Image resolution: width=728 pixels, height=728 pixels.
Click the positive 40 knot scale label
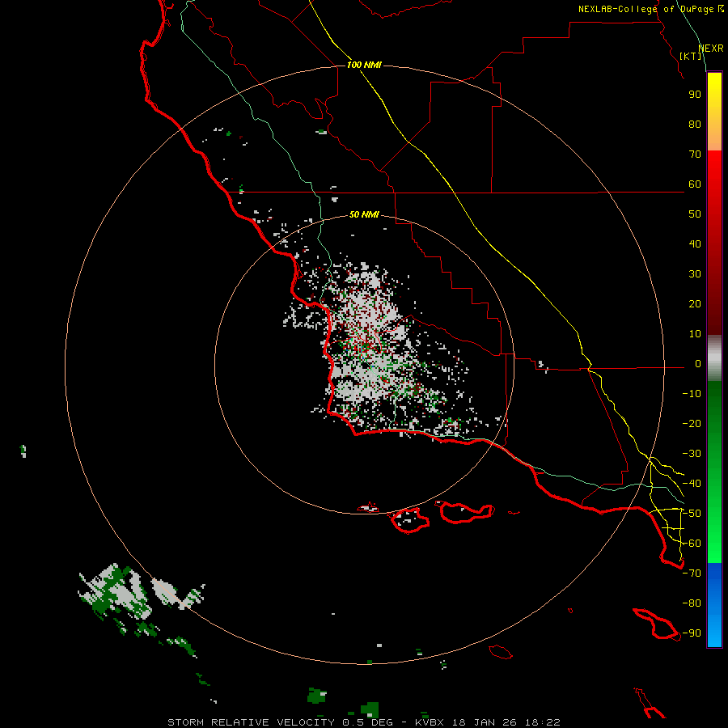tap(695, 243)
